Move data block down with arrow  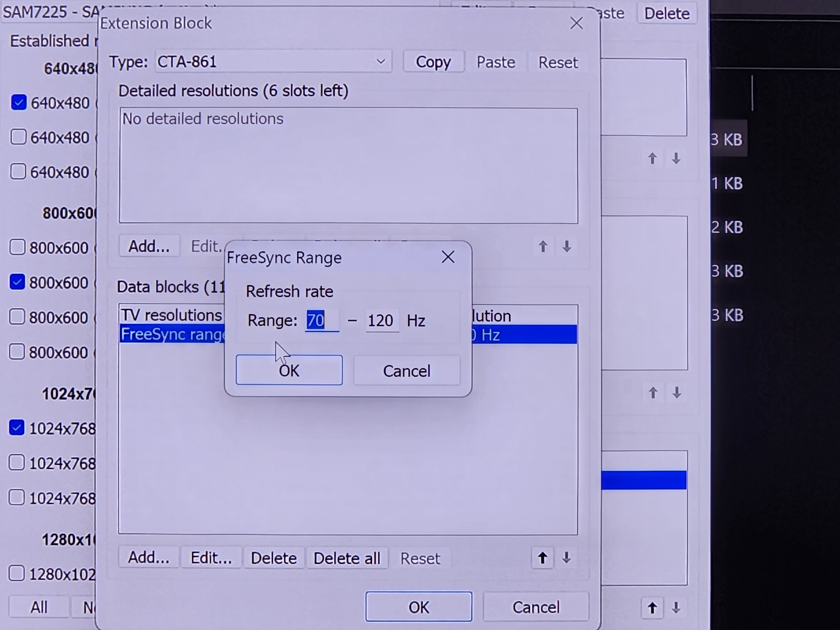coord(566,558)
